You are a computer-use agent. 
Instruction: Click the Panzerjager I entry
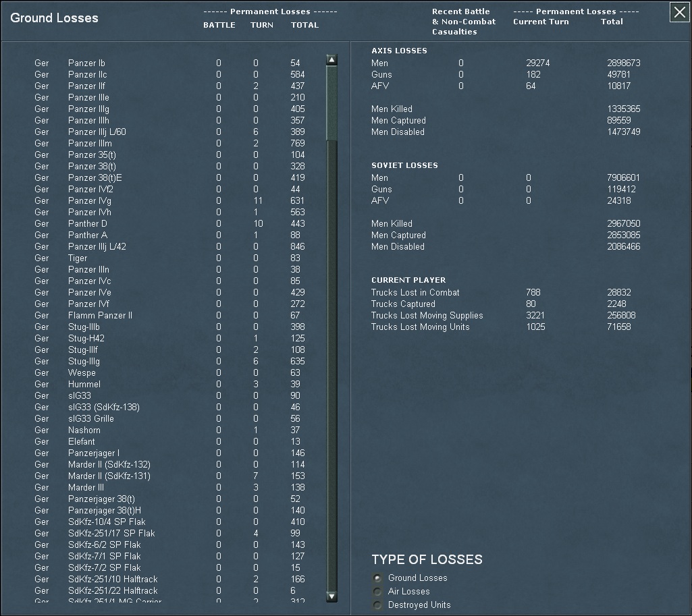click(94, 453)
